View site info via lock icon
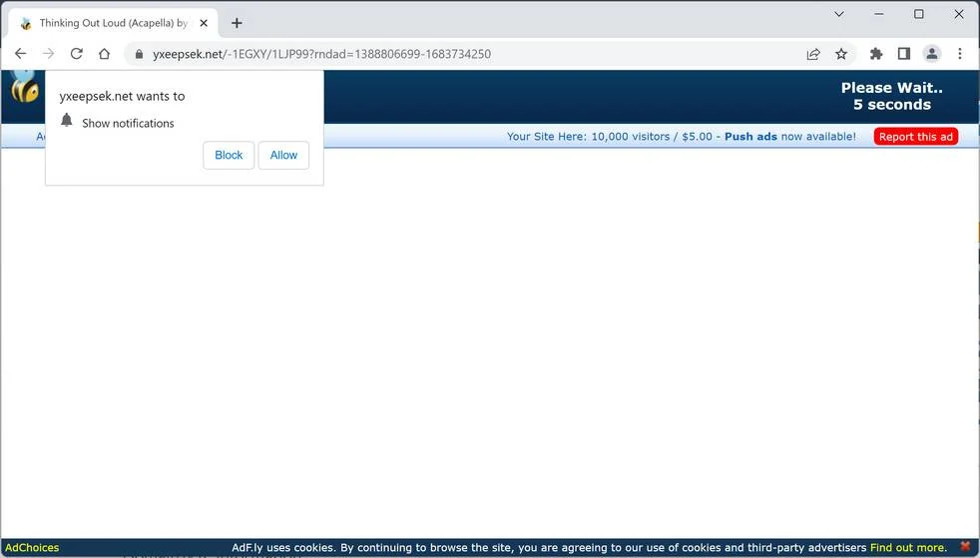This screenshot has width=980, height=558. pos(139,54)
